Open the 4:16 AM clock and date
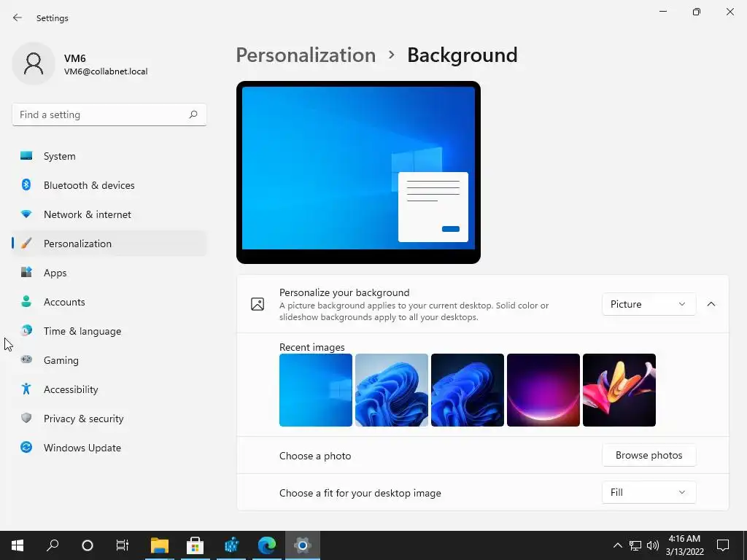Image resolution: width=747 pixels, height=560 pixels. click(684, 545)
